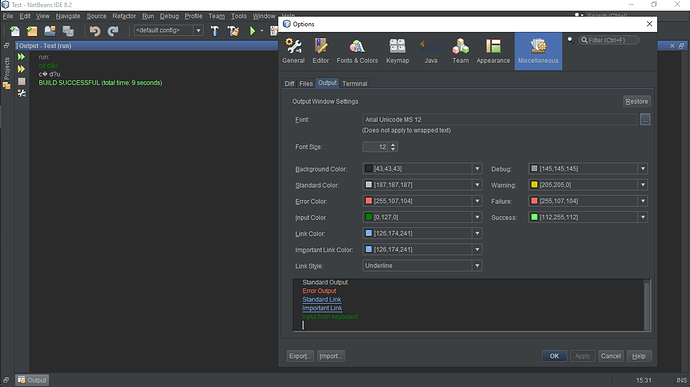Screen dimensions: 690x387
Task: Click the Save All toolbar icon
Action: coord(68,31)
